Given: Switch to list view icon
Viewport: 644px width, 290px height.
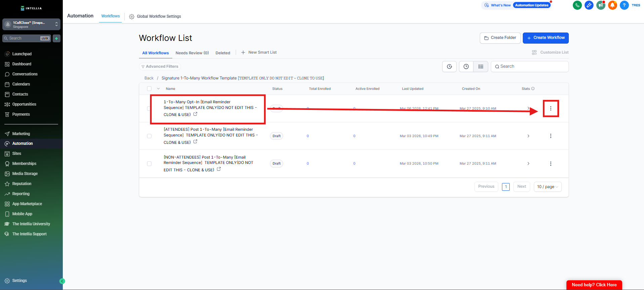Looking at the screenshot, I should 480,67.
